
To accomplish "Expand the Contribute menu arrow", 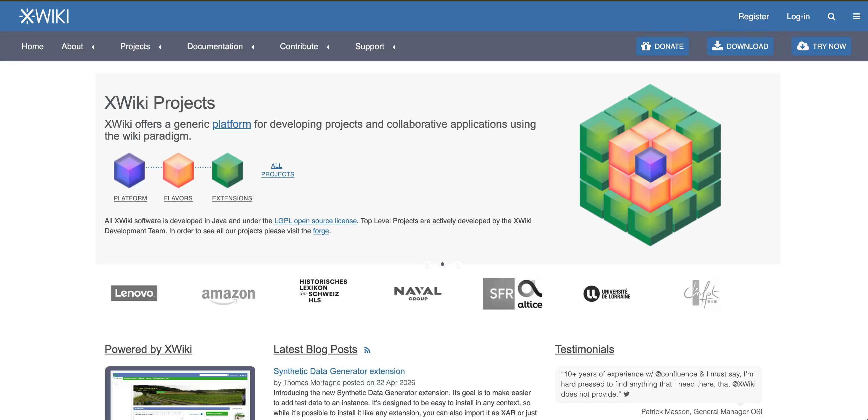I will [x=328, y=47].
